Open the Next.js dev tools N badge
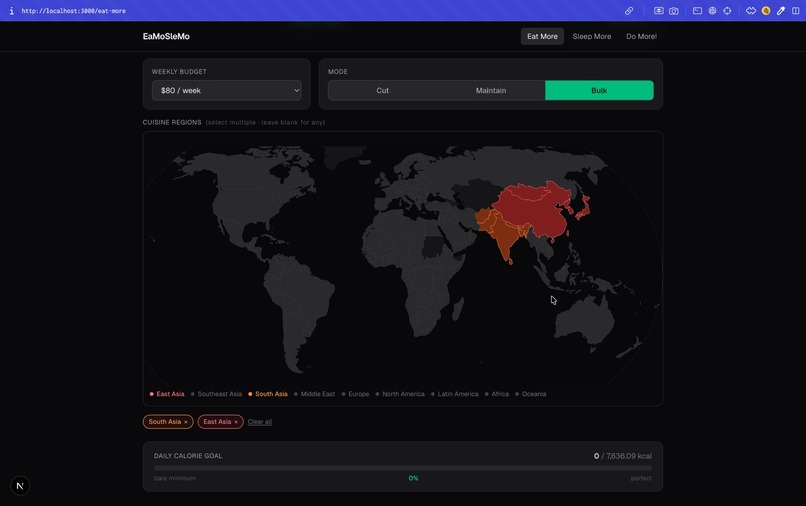Screen dimensions: 806x506 click(20, 485)
